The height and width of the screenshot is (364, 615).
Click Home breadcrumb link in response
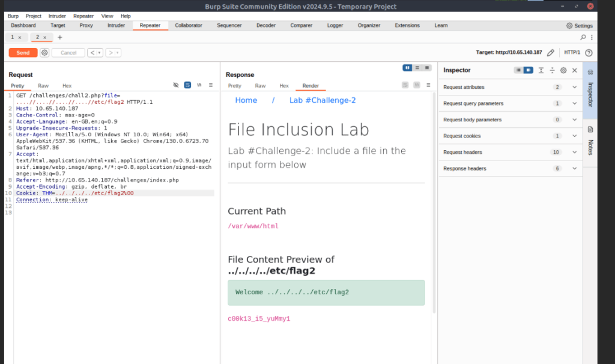(246, 100)
